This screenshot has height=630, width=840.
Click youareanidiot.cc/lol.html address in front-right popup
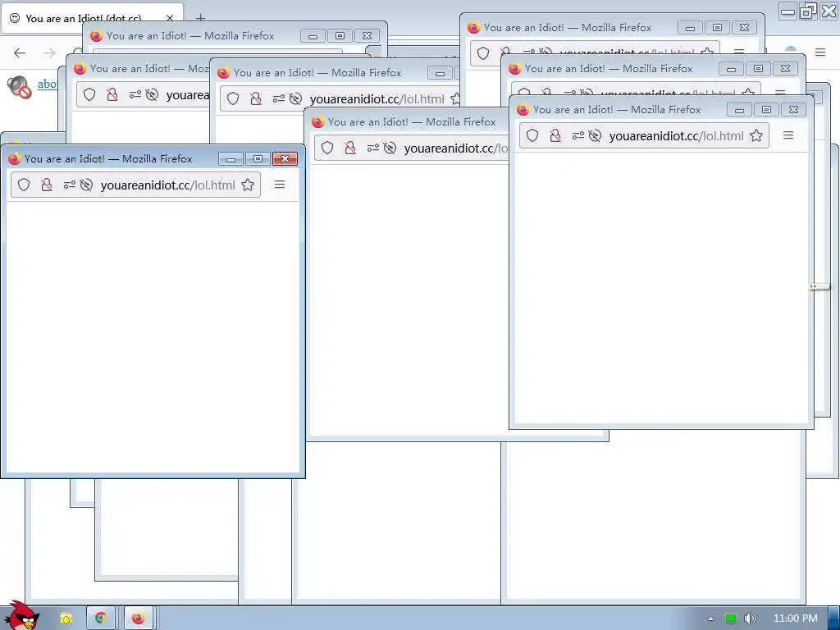[676, 135]
